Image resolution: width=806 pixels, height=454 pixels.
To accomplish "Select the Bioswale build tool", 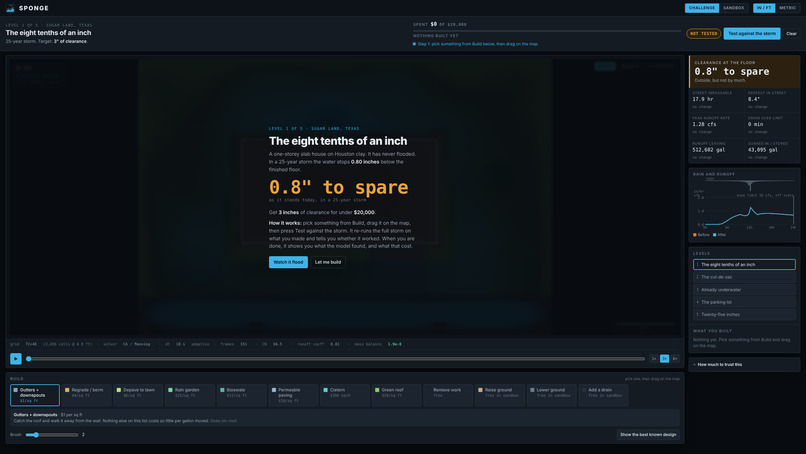I will [x=242, y=395].
